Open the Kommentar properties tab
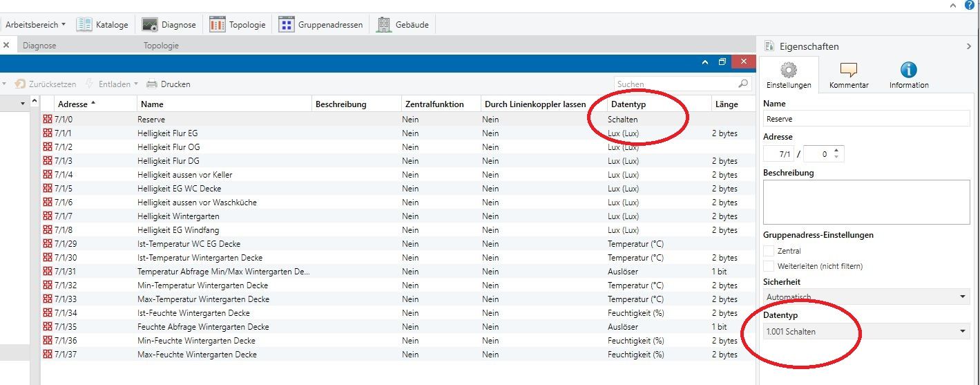This screenshot has width=980, height=385. [849, 75]
